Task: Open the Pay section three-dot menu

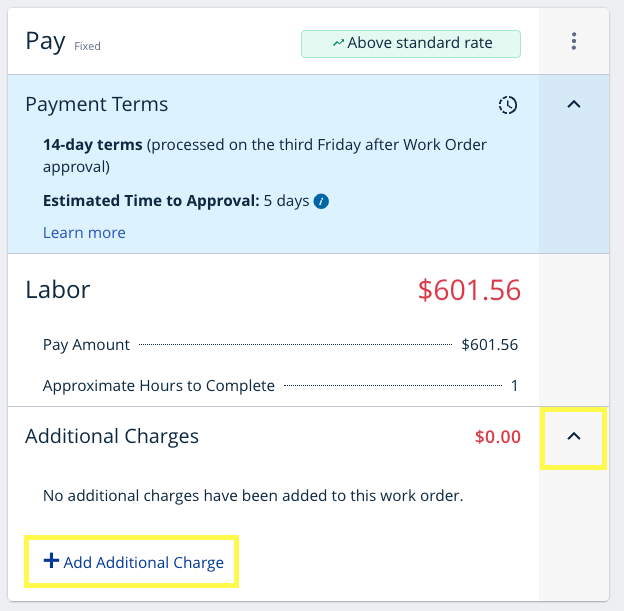Action: (x=574, y=41)
